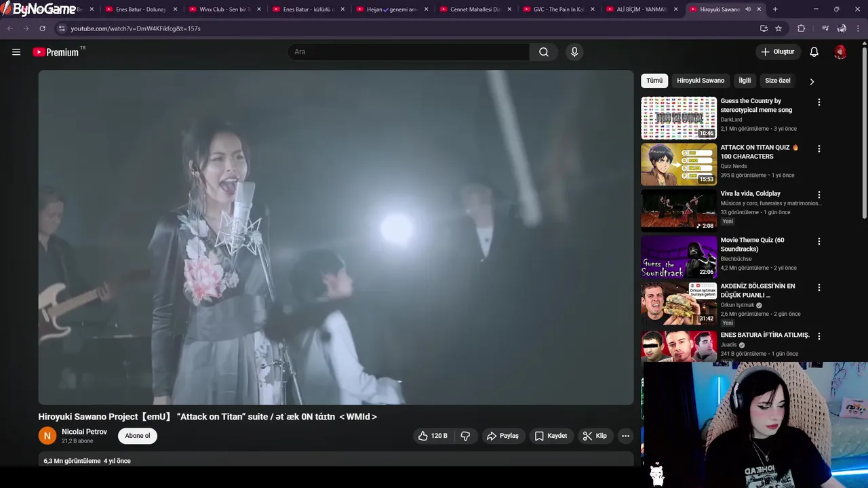Open the YouTube hamburger guide menu

coord(16,52)
